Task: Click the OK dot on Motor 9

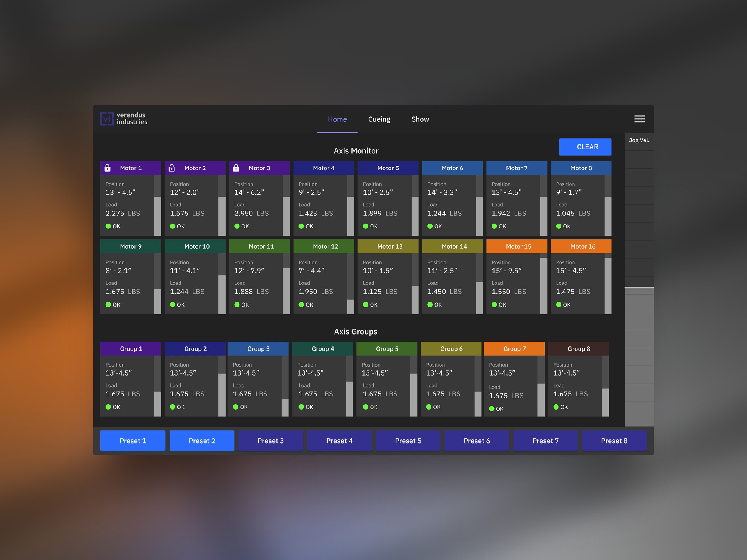Action: (x=108, y=305)
